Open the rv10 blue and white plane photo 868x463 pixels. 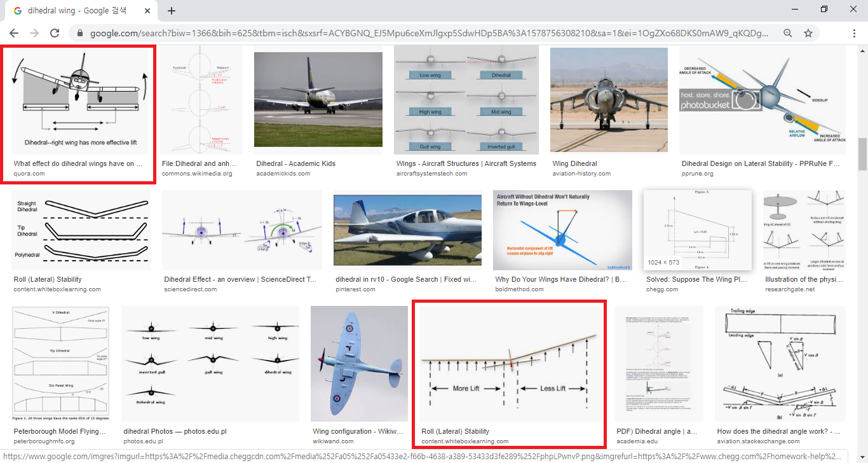(408, 230)
